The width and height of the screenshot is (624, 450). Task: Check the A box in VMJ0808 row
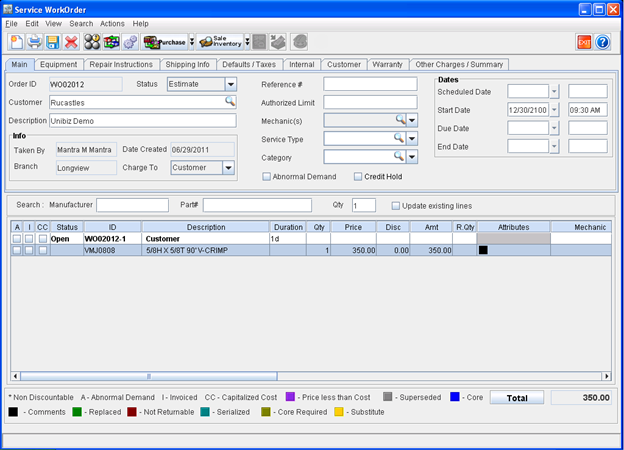coord(16,250)
